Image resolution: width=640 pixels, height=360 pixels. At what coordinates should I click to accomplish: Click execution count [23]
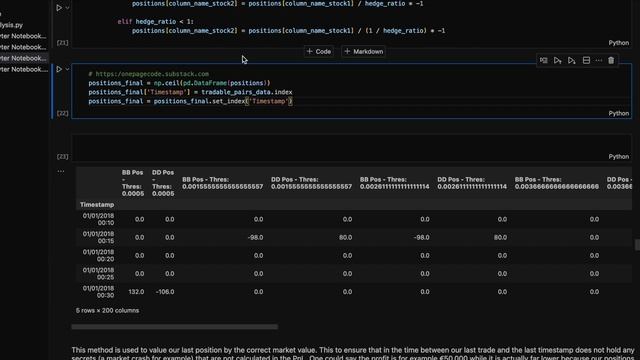click(62, 157)
